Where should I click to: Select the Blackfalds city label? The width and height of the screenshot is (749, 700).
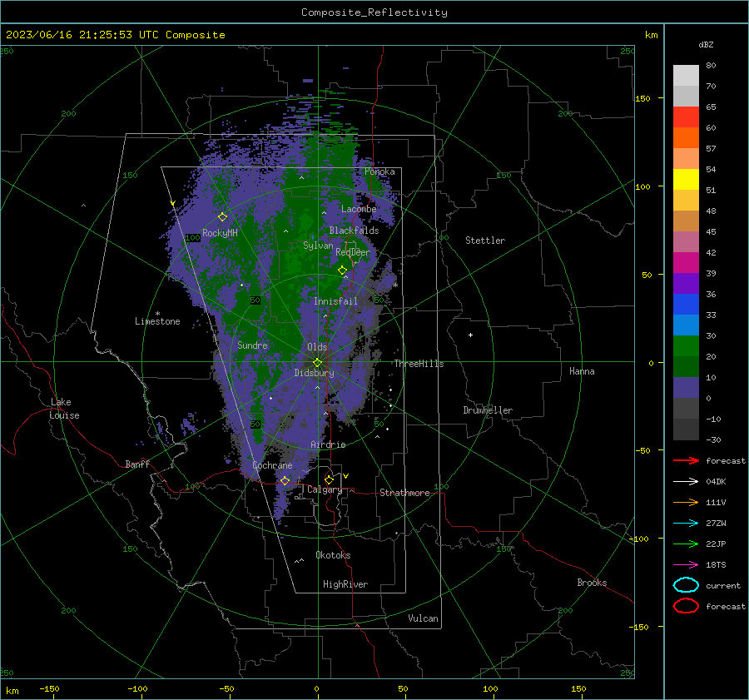(354, 231)
